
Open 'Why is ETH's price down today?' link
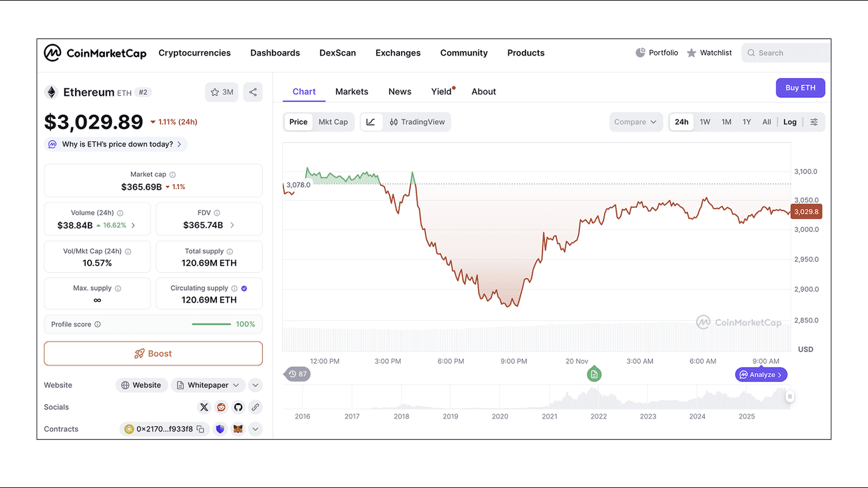coord(115,144)
